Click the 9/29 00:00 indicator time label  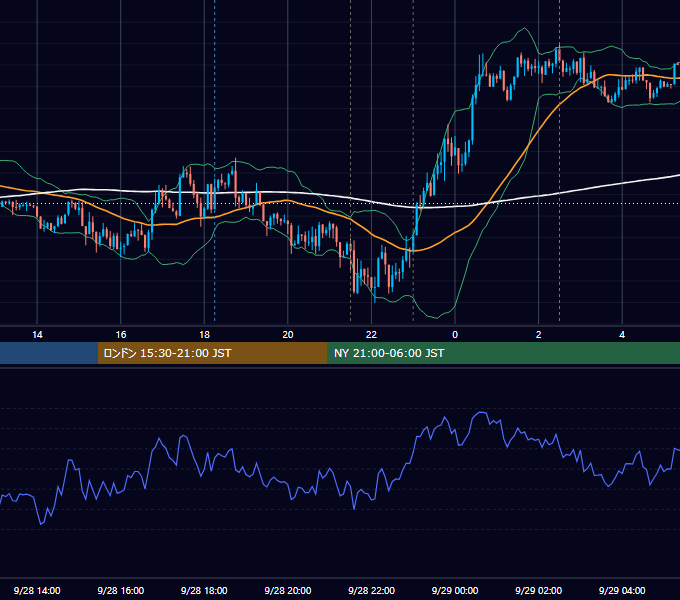tap(455, 590)
